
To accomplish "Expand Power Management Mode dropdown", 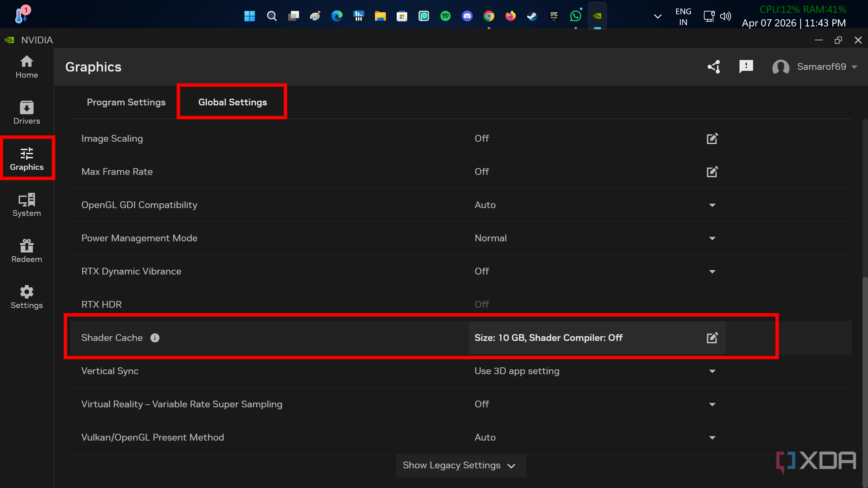I will coord(712,238).
